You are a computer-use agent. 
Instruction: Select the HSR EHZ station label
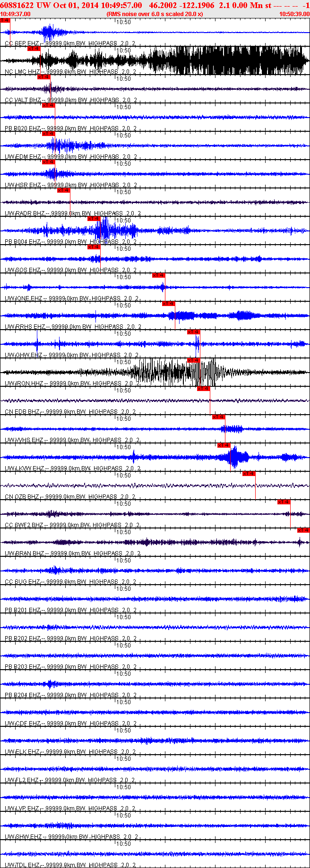click(x=70, y=185)
